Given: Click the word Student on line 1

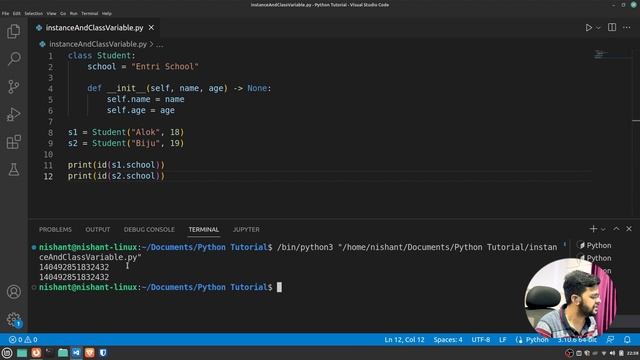Looking at the screenshot, I should coord(113,56).
